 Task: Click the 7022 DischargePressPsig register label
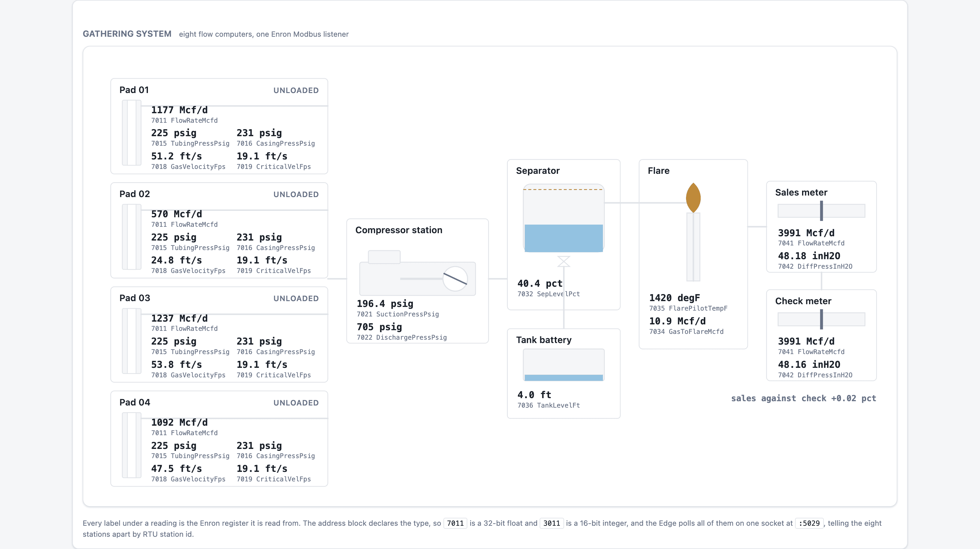402,337
